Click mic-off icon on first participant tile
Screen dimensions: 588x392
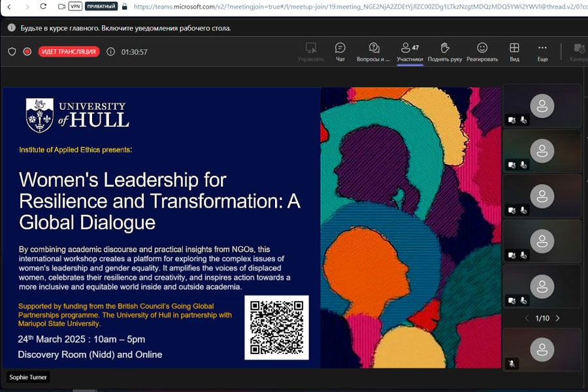[523, 120]
